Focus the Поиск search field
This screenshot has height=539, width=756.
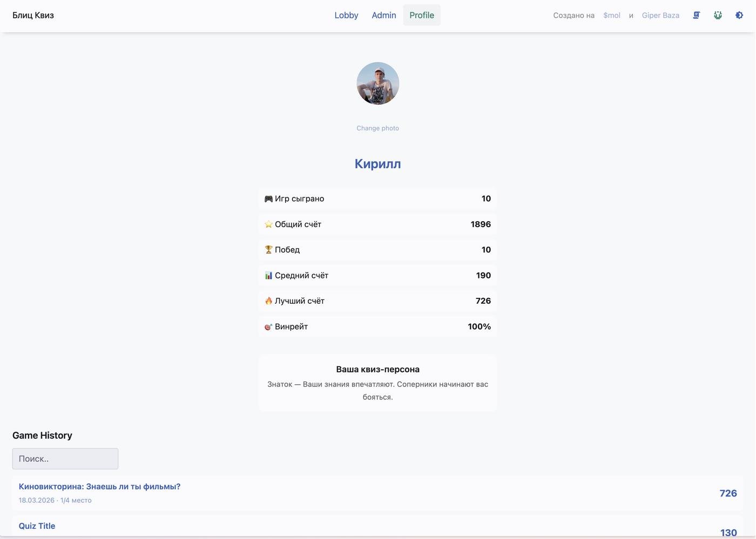[x=65, y=459]
